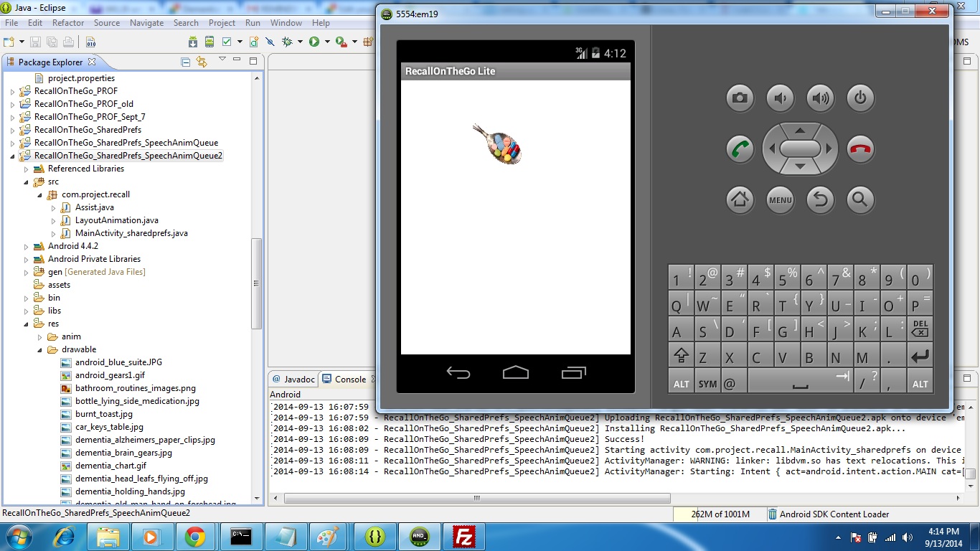Open FileZilla from the taskbar
This screenshot has width=980, height=551.
pos(464,536)
